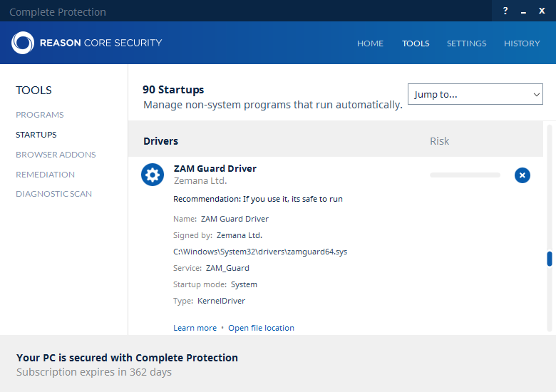Click the Open file location link
556x392 pixels.
pyautogui.click(x=261, y=328)
